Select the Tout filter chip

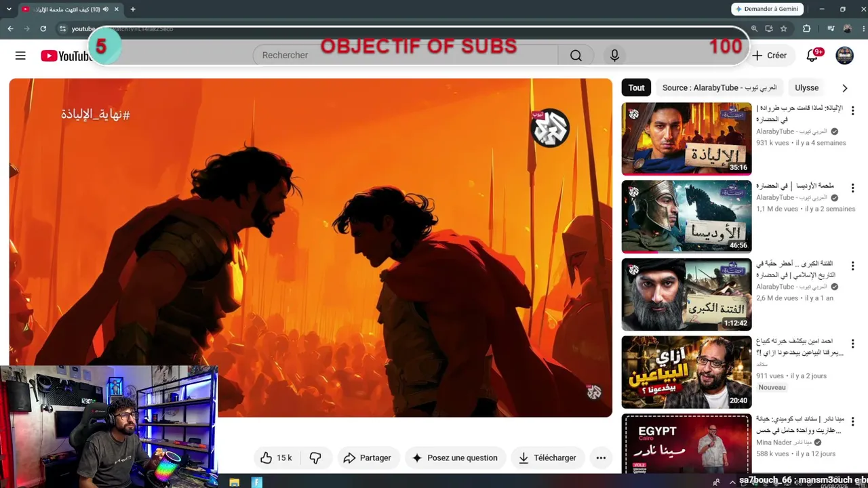(636, 87)
